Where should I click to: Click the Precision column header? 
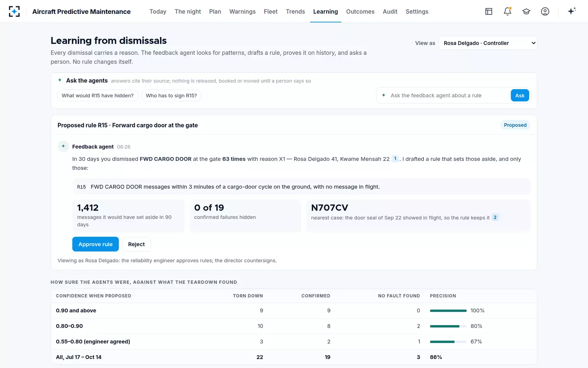pos(443,296)
